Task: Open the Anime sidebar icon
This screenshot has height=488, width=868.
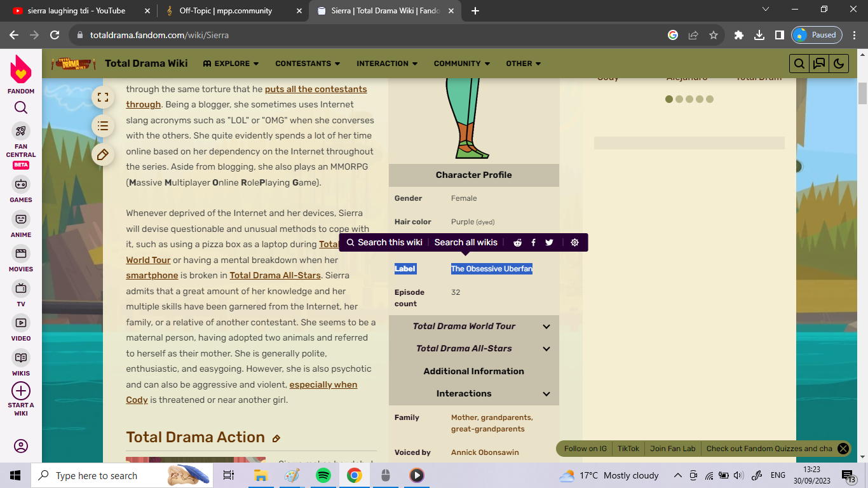Action: [21, 219]
